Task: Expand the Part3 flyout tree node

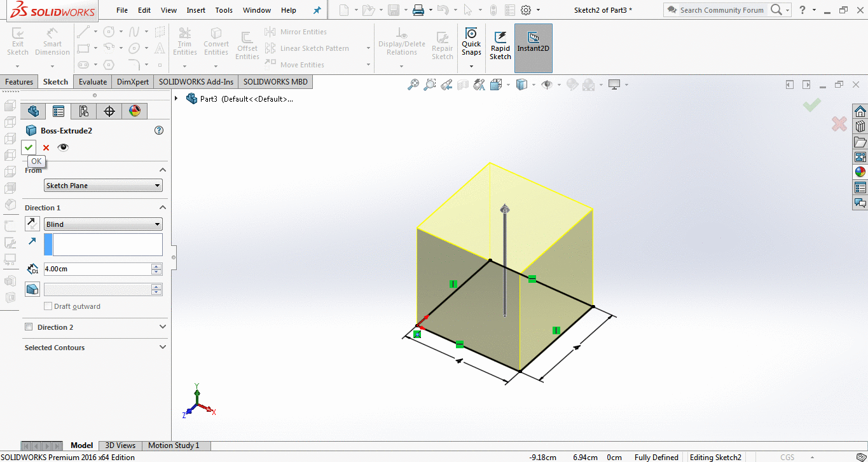Action: (x=176, y=99)
